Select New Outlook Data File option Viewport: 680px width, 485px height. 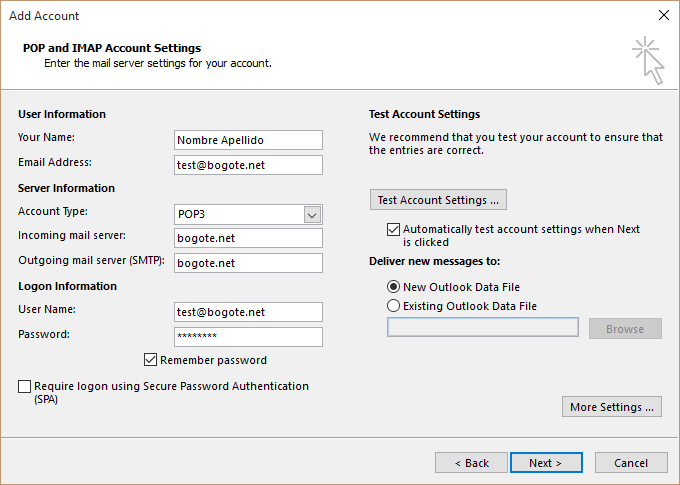pyautogui.click(x=394, y=287)
